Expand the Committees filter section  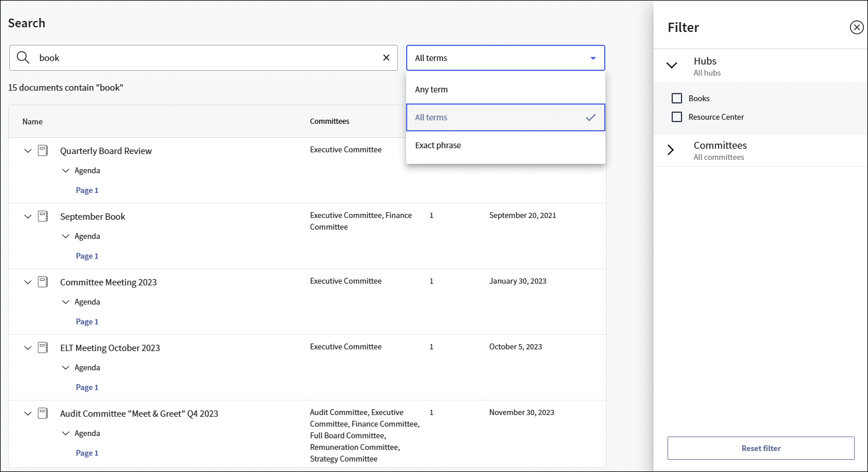coord(672,150)
